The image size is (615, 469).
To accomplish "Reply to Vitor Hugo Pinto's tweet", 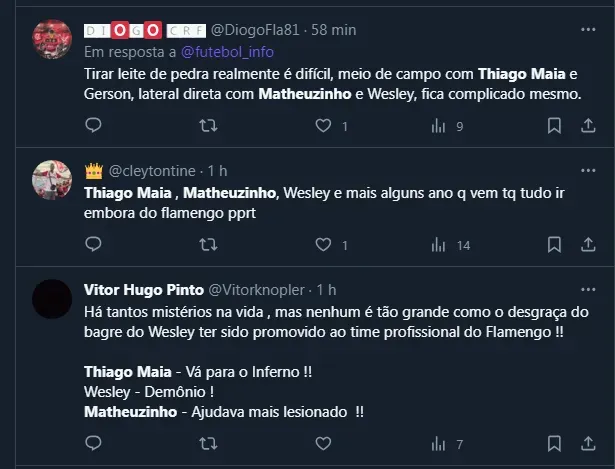I will tap(93, 444).
